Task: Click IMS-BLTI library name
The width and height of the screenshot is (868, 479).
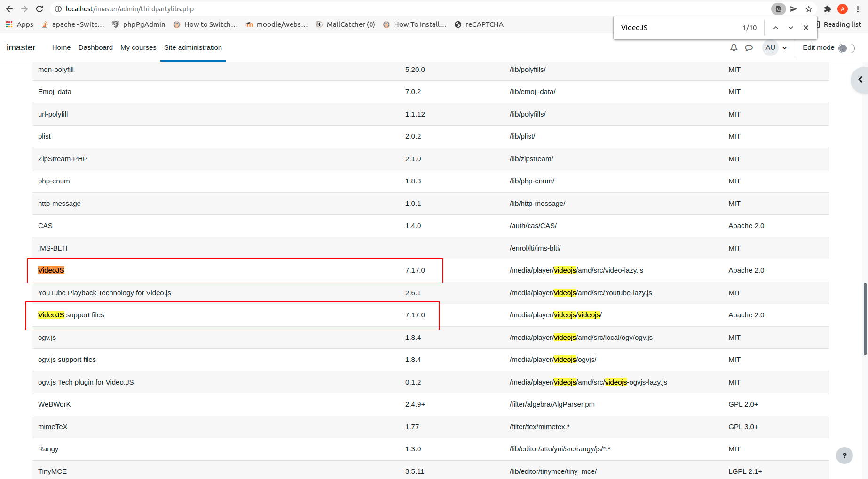Action: pos(53,248)
